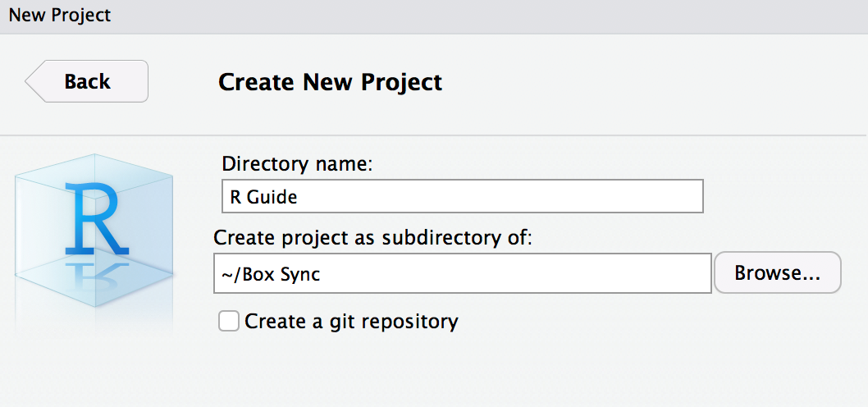This screenshot has width=868, height=407.
Task: Click the "Directory name:" label
Action: [297, 164]
